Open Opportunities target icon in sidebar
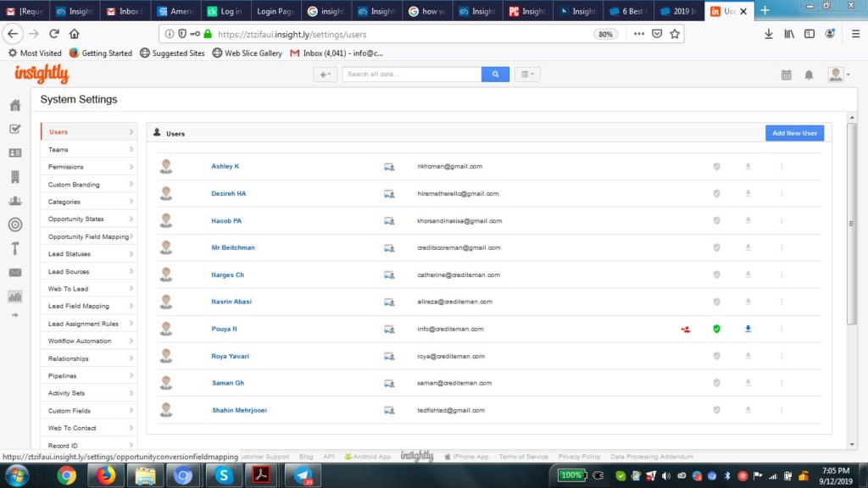 (x=14, y=225)
